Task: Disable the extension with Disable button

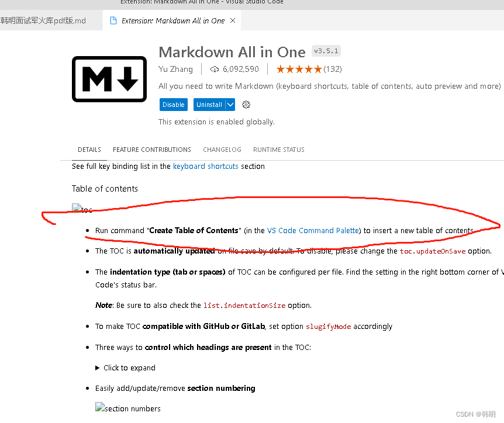Action: point(174,105)
